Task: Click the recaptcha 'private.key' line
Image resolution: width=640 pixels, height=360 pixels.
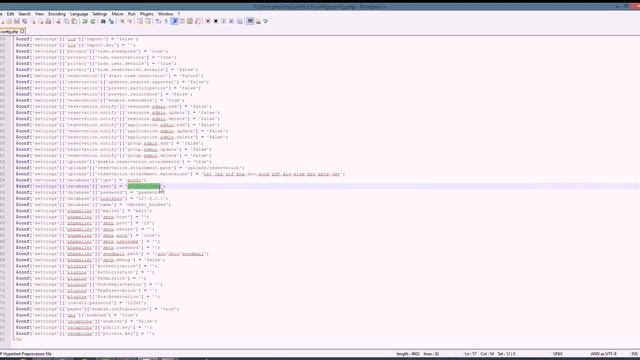Action: 85,333
